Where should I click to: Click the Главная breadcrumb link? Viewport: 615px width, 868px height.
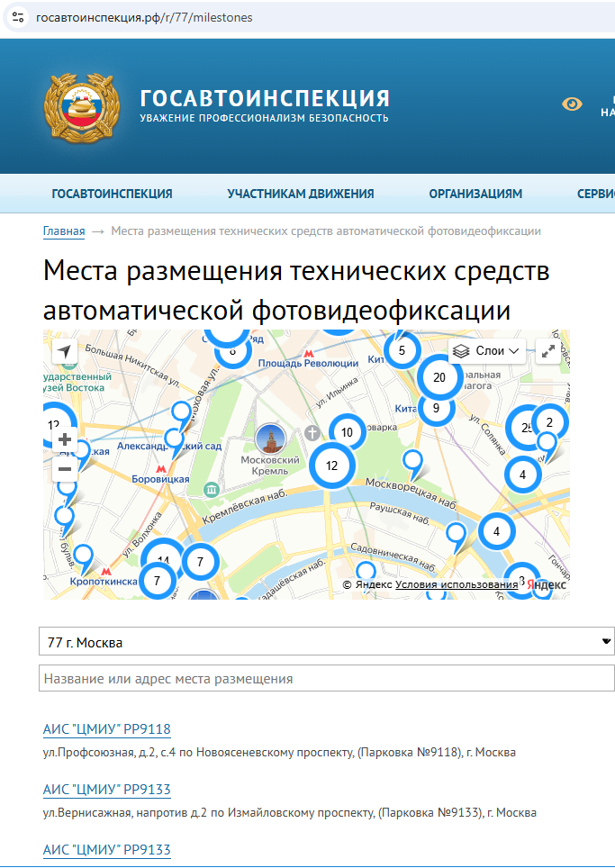tap(64, 231)
